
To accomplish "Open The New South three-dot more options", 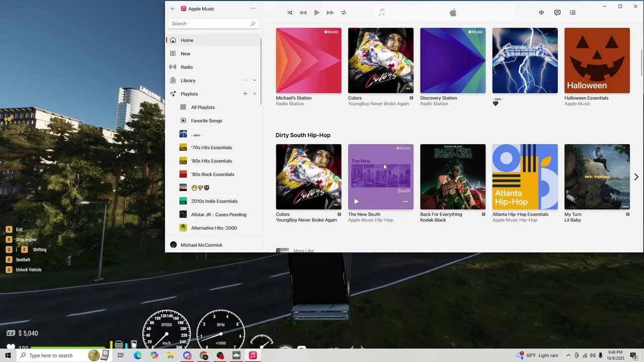I will click(406, 202).
